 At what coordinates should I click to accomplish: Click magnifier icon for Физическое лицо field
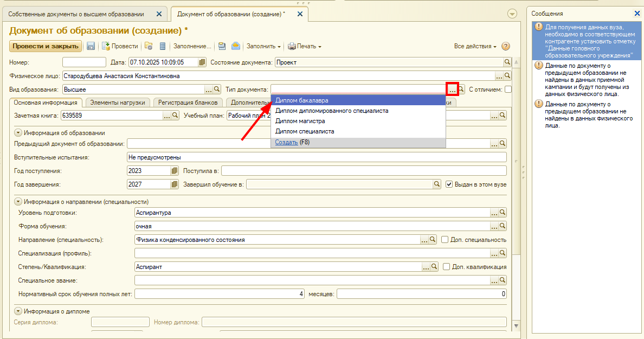[507, 76]
